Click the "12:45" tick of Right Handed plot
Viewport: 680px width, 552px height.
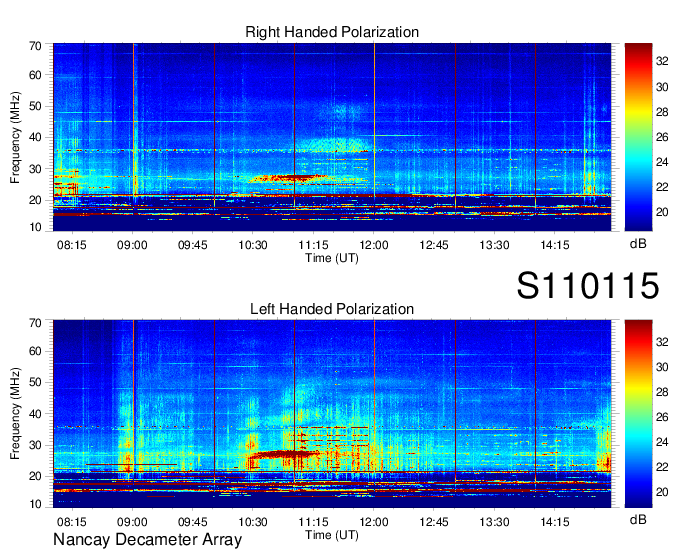434,245
